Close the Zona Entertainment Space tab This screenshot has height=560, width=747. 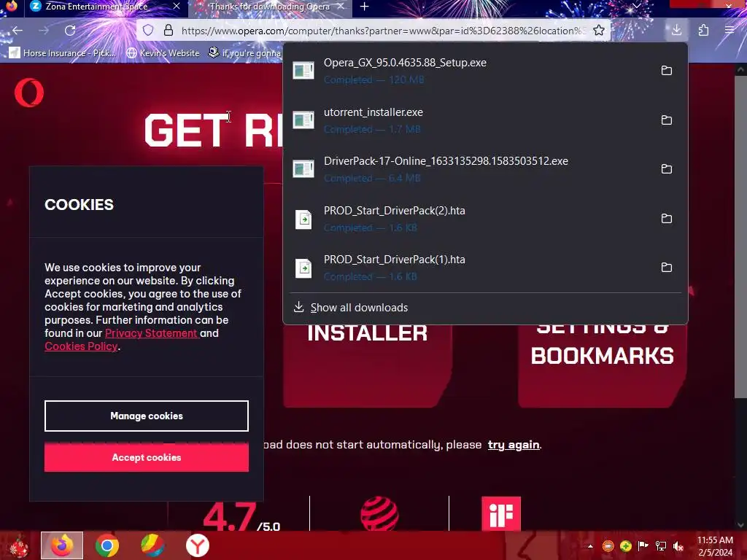[x=177, y=6]
